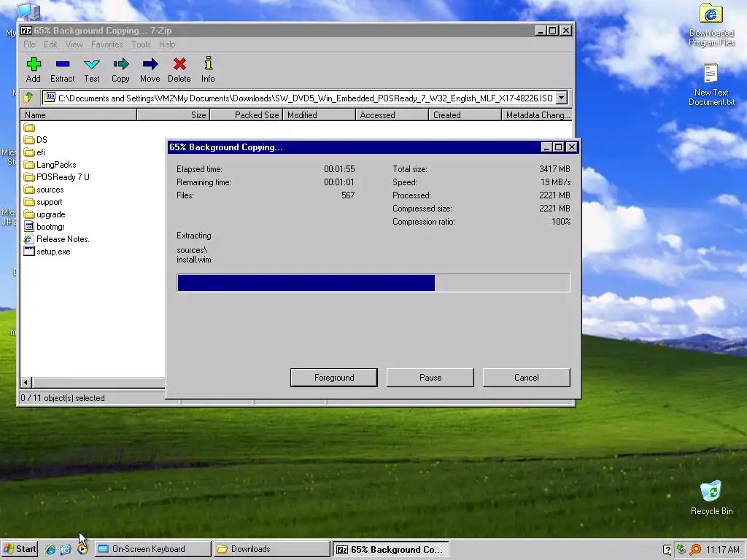Image resolution: width=747 pixels, height=560 pixels.
Task: Select the POSReady 7 U folder
Action: point(57,177)
